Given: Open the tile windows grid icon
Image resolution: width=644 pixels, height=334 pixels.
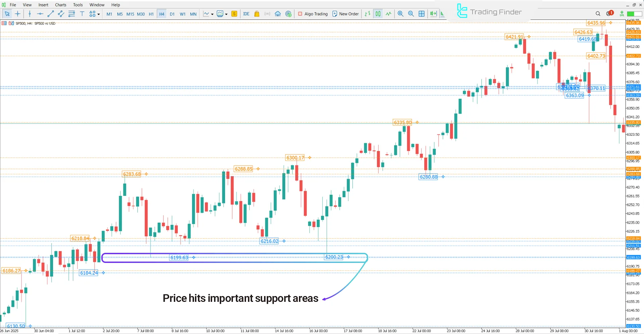Looking at the screenshot, I should point(422,14).
